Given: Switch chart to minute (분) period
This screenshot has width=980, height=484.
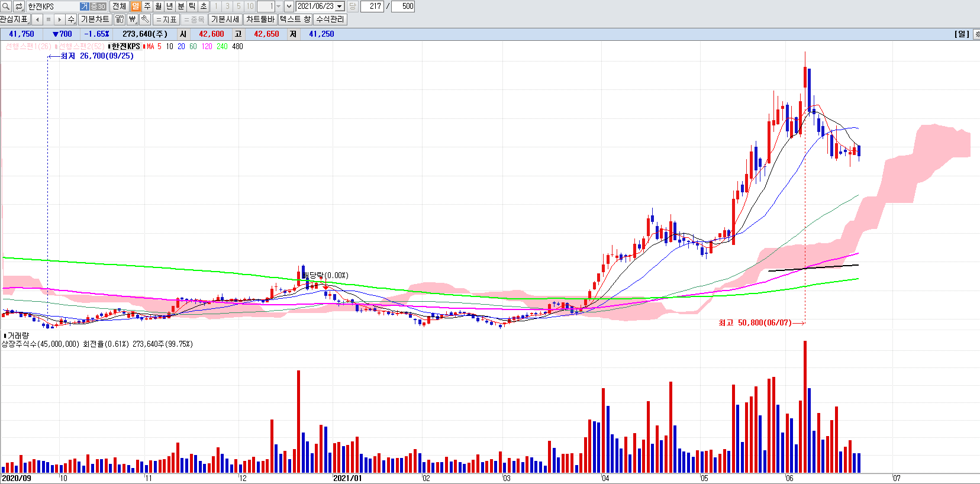Looking at the screenshot, I should 181,7.
